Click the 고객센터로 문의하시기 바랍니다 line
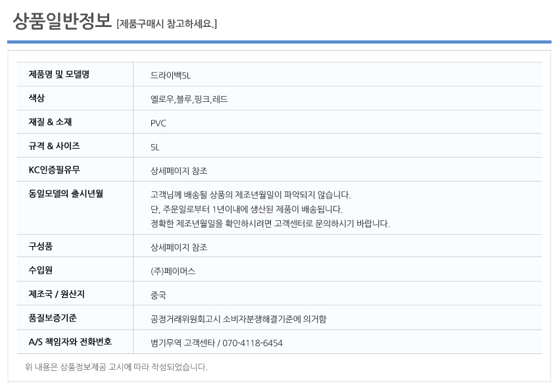This screenshot has height=392, width=559. click(x=270, y=224)
